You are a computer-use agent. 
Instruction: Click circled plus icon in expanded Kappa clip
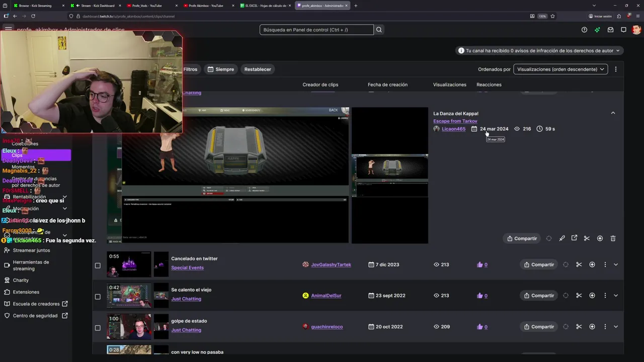600,238
